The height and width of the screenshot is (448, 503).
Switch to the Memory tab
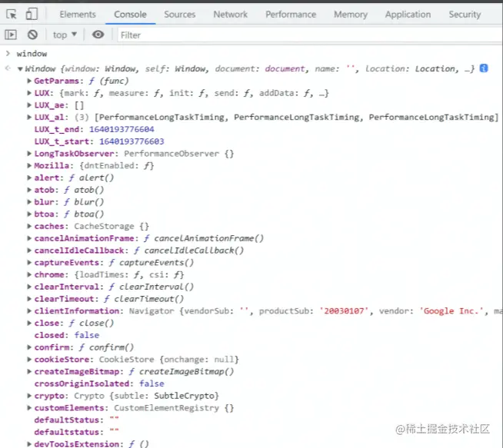[351, 15]
